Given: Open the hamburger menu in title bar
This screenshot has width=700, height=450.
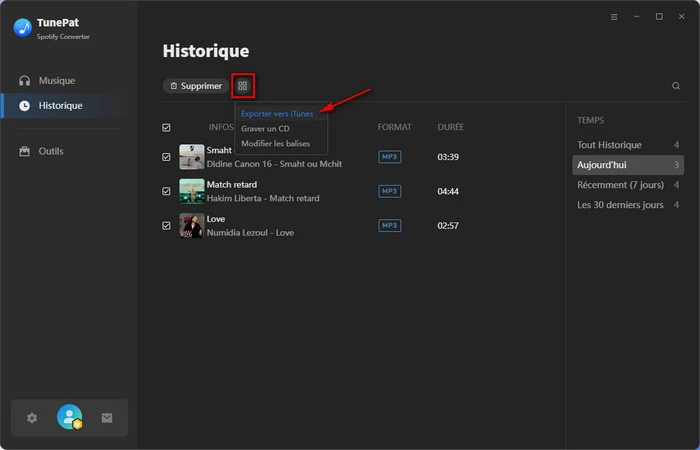Looking at the screenshot, I should click(614, 17).
